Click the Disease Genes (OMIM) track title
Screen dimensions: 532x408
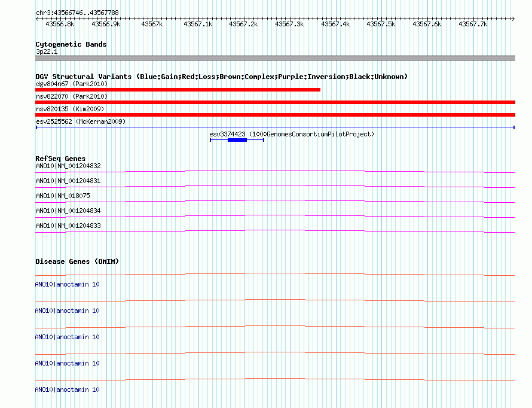[x=77, y=261]
